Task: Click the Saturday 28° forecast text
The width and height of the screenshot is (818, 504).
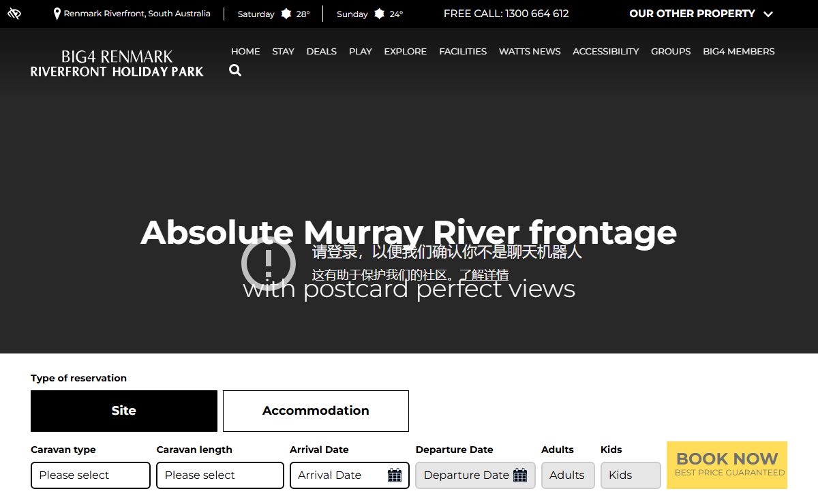Action: click(273, 14)
